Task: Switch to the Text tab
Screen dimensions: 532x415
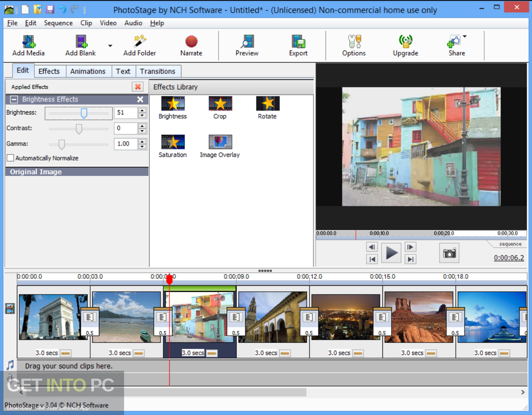Action: click(123, 71)
